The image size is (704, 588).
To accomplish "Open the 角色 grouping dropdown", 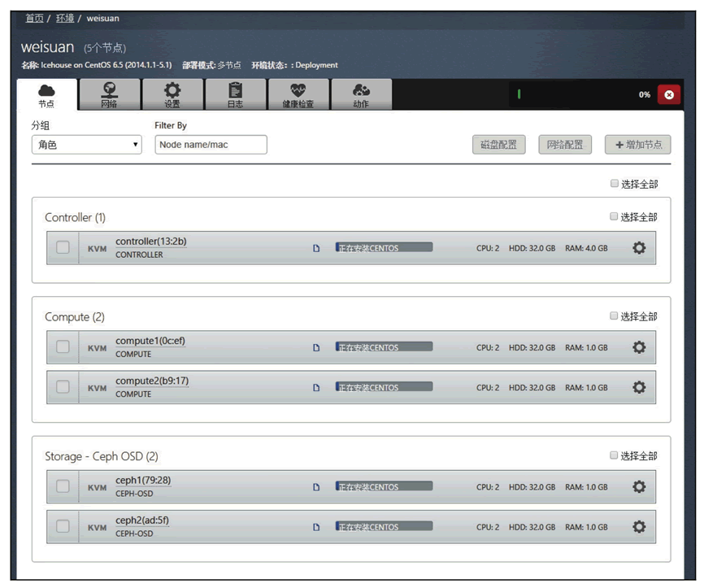I will click(x=87, y=144).
